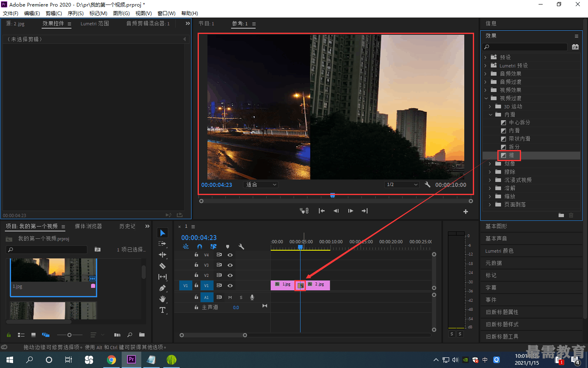
Task: Select the Slip tool
Action: [x=163, y=277]
